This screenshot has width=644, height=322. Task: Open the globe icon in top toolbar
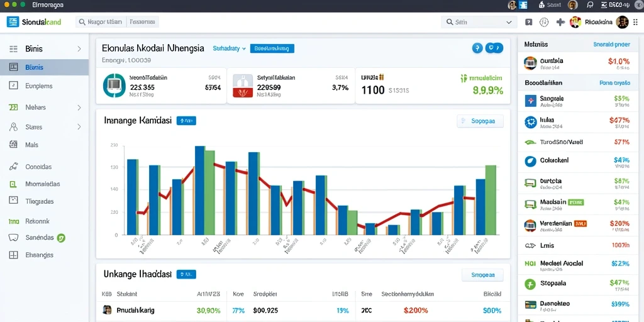coord(544,22)
